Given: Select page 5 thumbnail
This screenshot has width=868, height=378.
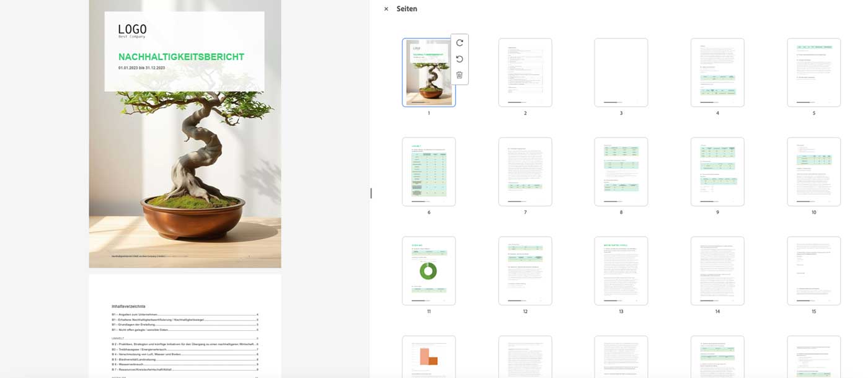Looking at the screenshot, I should point(814,73).
